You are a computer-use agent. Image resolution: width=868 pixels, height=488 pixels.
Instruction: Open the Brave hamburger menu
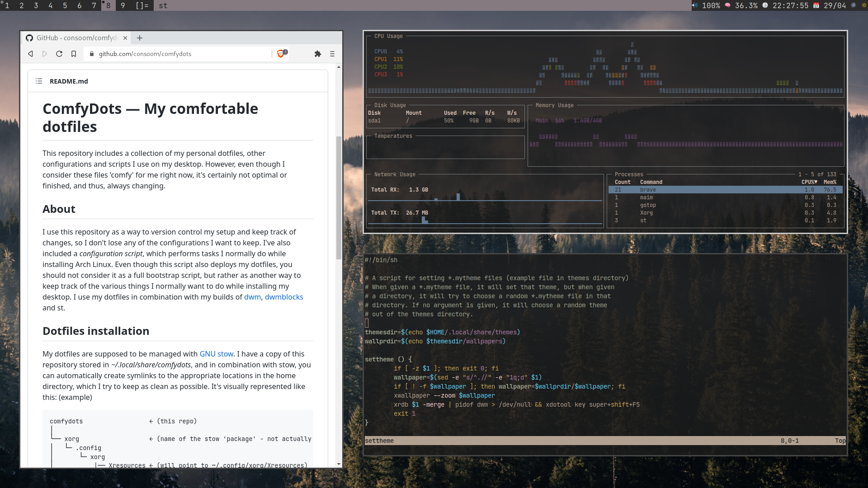pyautogui.click(x=332, y=54)
